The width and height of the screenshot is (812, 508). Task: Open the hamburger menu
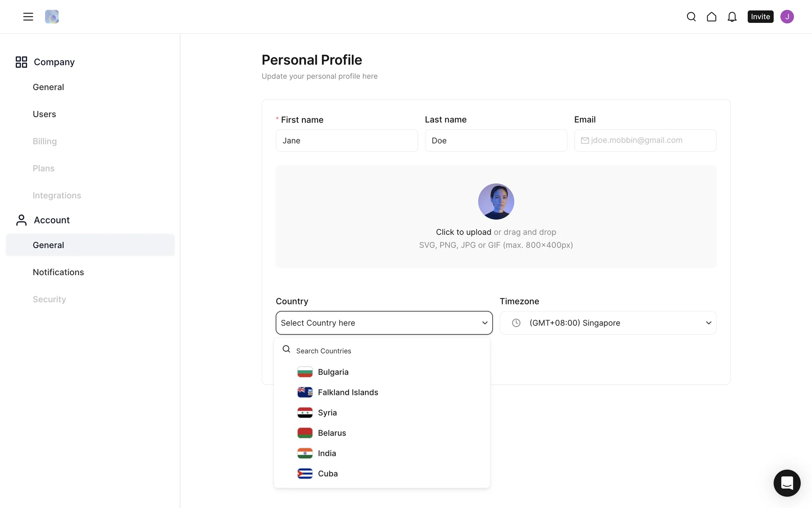[28, 17]
